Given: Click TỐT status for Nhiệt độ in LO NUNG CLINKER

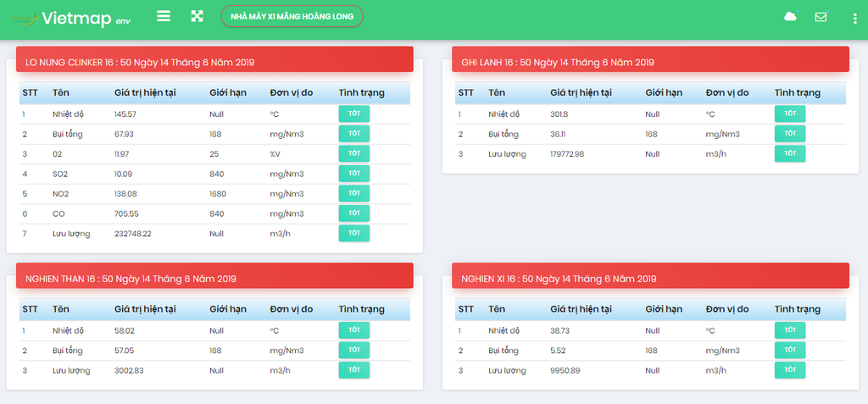Looking at the screenshot, I should click(354, 113).
